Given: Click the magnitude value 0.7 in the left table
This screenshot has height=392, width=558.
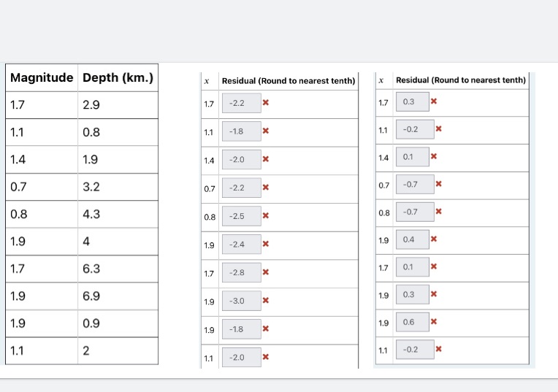Looking at the screenshot, I should (x=18, y=187).
